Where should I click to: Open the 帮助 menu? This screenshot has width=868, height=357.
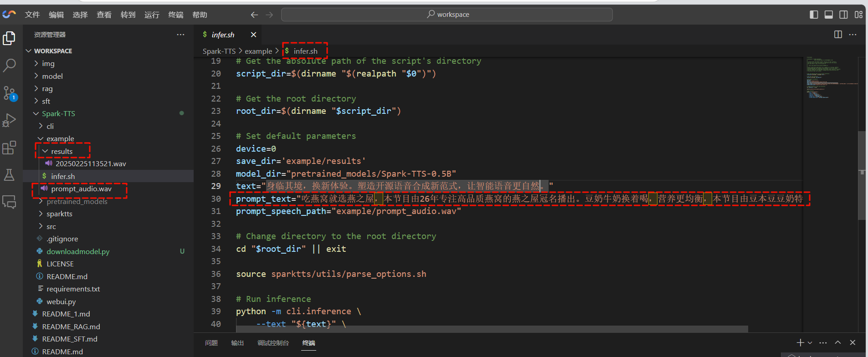pyautogui.click(x=200, y=15)
